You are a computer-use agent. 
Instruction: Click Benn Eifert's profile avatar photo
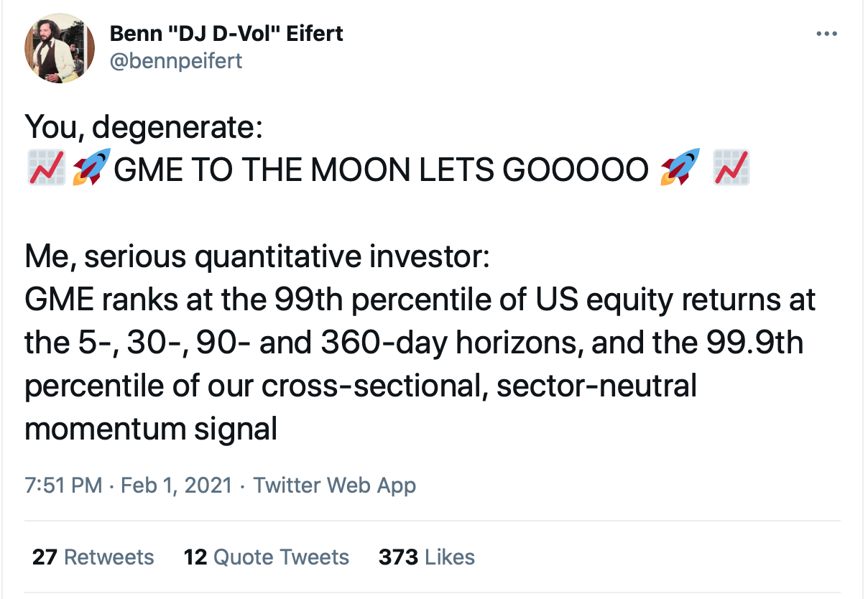(x=60, y=47)
